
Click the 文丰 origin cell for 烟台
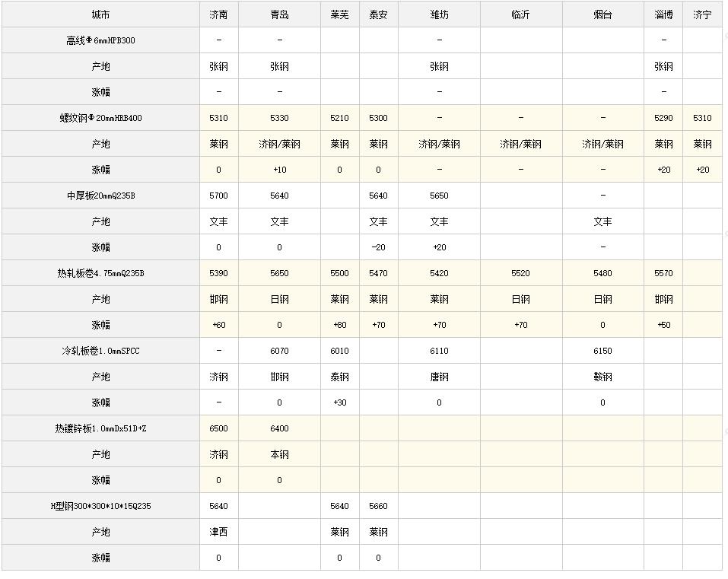pyautogui.click(x=602, y=221)
